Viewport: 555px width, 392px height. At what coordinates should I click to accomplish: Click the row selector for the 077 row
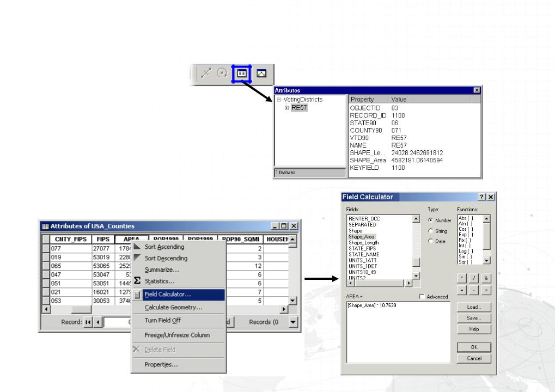pyautogui.click(x=46, y=248)
